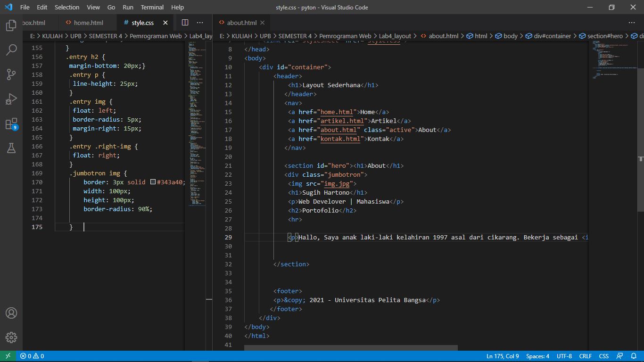Click the UTF-8 encoding indicator
644x362 pixels.
coord(564,356)
